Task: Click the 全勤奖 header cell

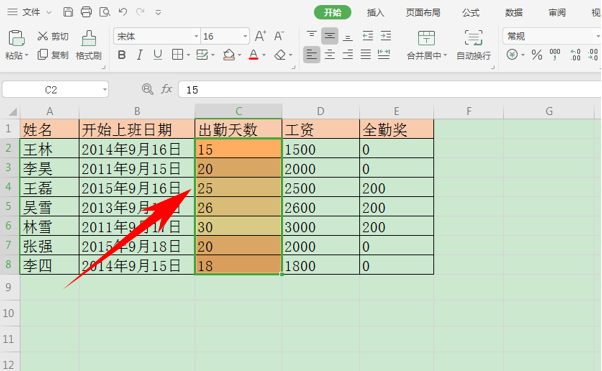Action: tap(397, 129)
